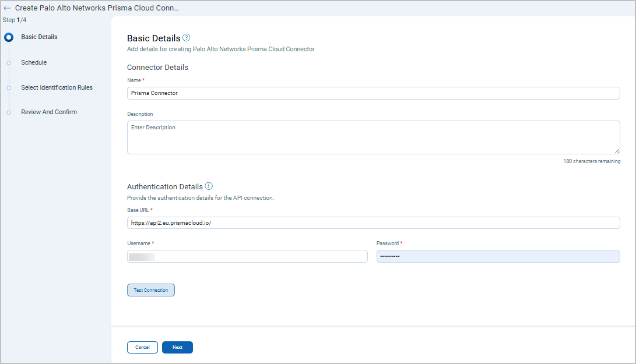Open the help icon beside Basic Details heading
This screenshot has width=636, height=364.
(187, 38)
